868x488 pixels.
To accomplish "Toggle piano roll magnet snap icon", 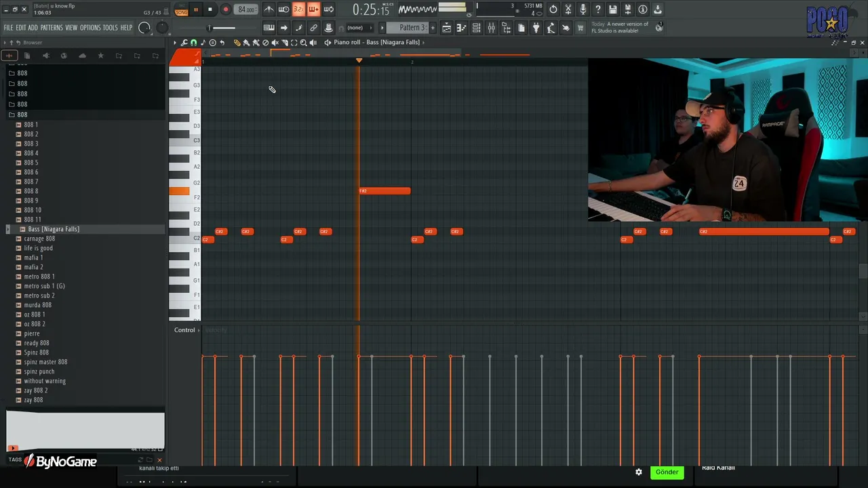I will pyautogui.click(x=193, y=42).
